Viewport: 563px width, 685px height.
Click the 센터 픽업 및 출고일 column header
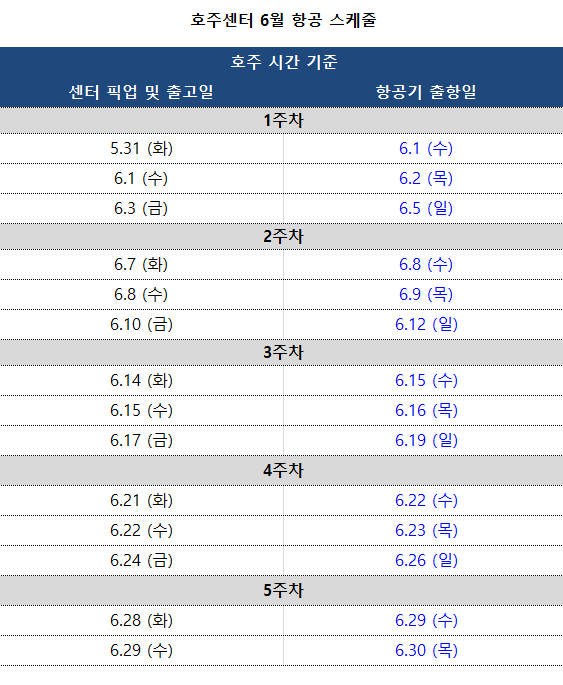(141, 92)
